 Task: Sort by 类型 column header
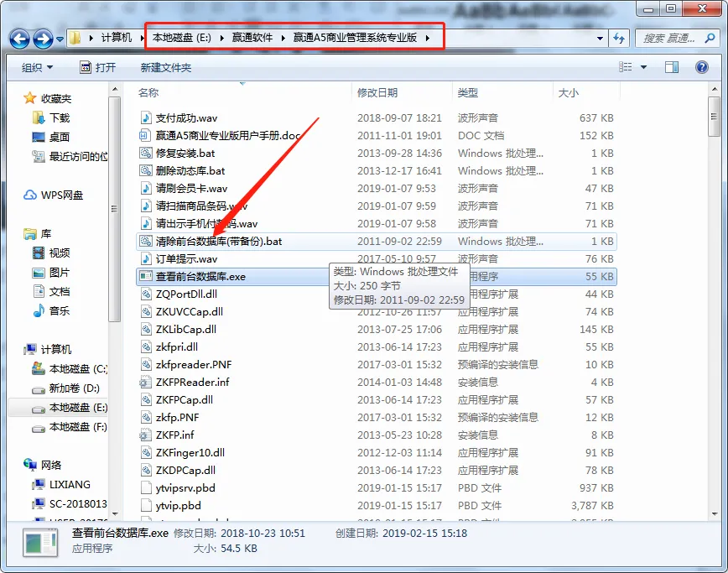(x=467, y=93)
